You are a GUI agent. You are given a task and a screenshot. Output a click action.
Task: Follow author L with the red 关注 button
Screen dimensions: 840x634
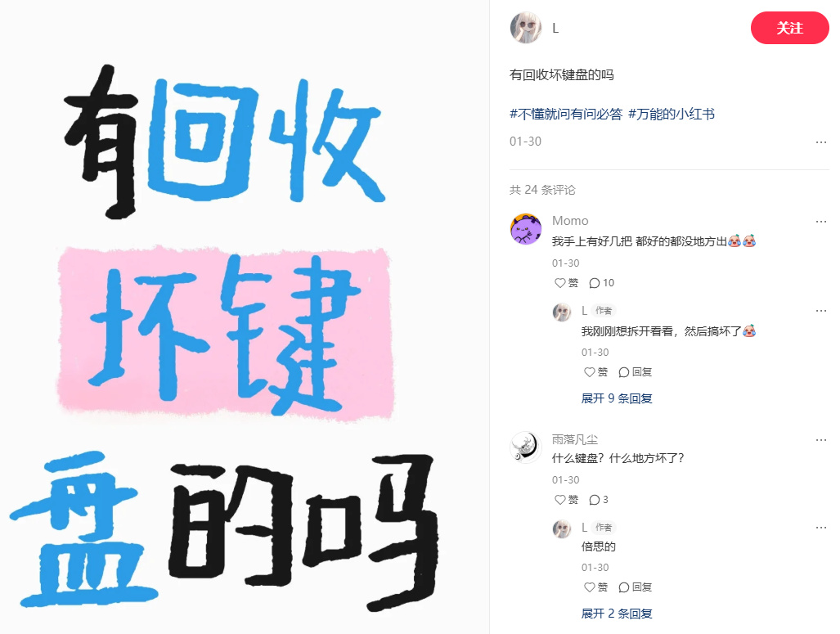789,28
